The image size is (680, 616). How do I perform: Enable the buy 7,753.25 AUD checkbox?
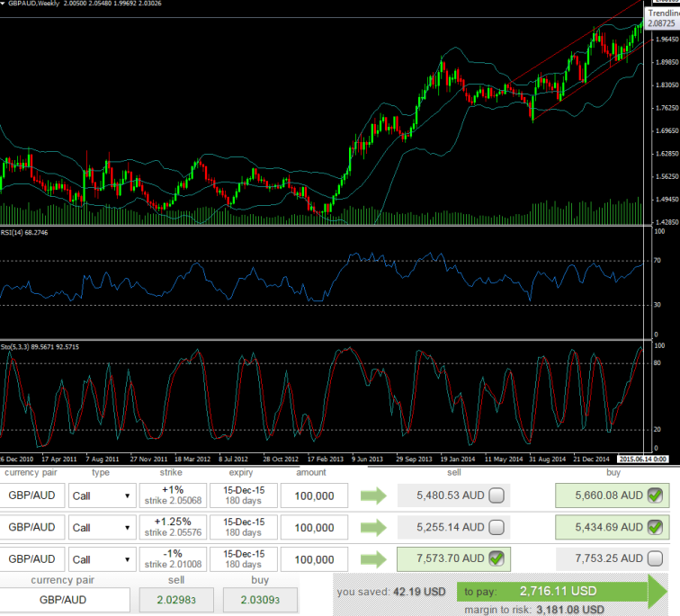coord(655,559)
